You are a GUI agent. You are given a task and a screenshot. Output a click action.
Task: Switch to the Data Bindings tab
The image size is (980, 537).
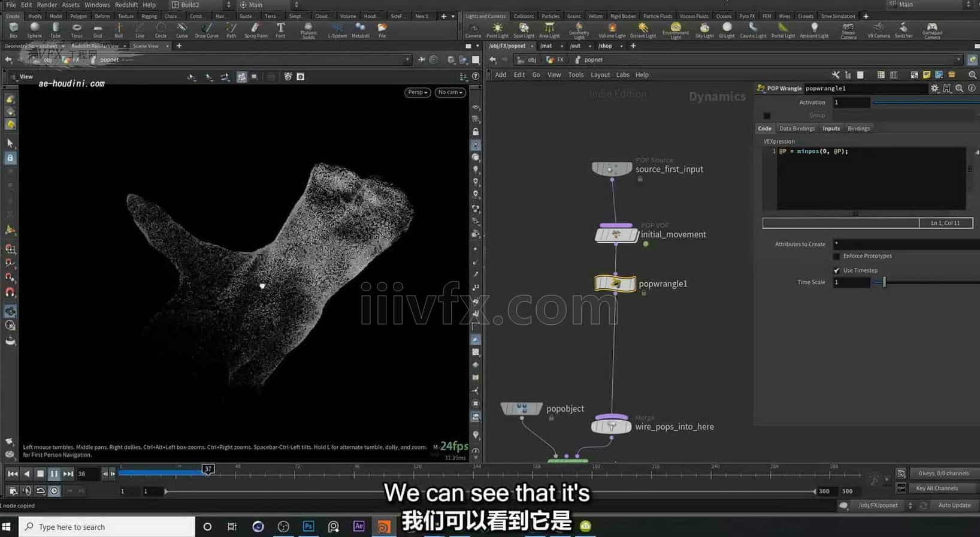797,128
